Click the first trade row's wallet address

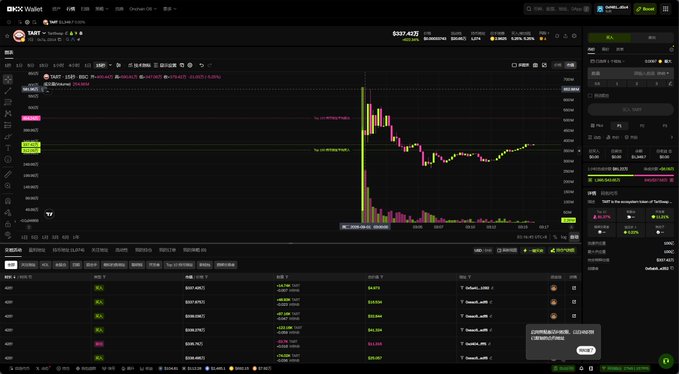pos(477,288)
